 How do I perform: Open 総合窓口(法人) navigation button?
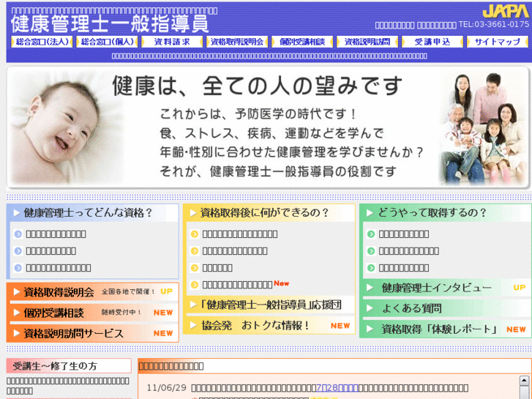pos(42,42)
